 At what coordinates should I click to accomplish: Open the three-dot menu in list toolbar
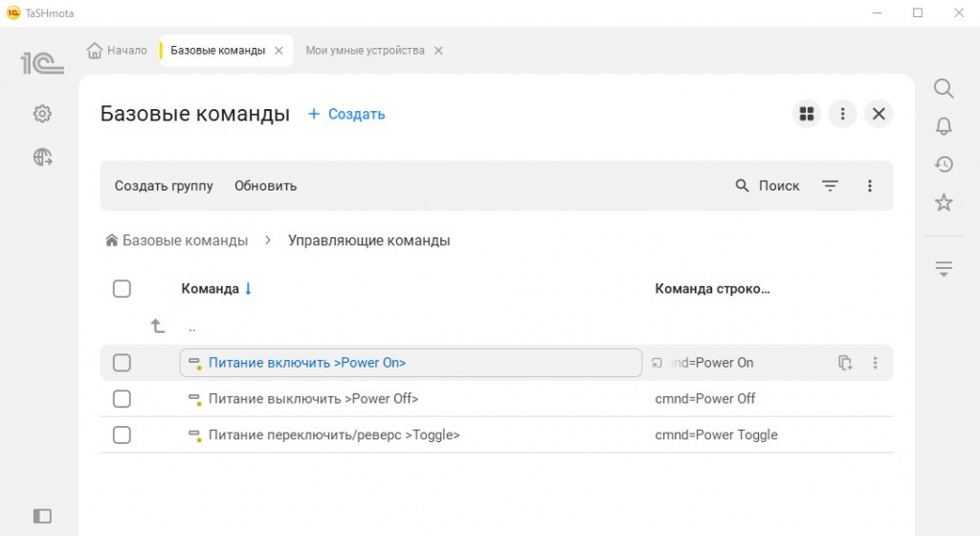click(x=869, y=186)
